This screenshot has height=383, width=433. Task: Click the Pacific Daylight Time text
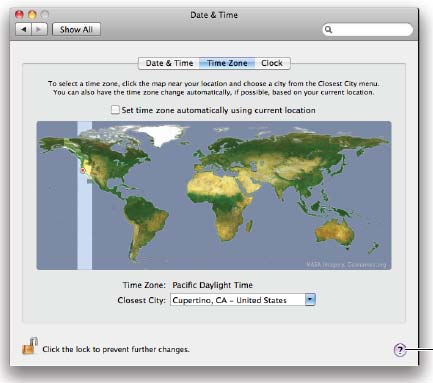pos(212,285)
